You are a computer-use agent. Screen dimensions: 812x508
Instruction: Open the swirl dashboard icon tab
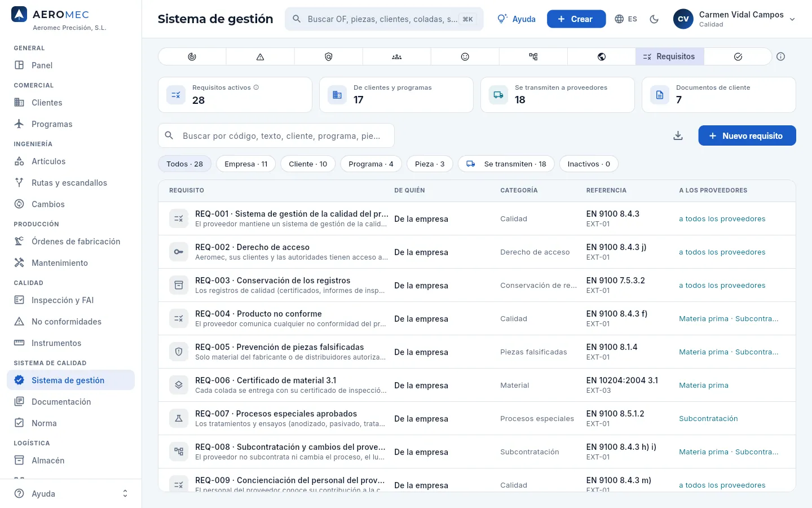[x=192, y=56]
